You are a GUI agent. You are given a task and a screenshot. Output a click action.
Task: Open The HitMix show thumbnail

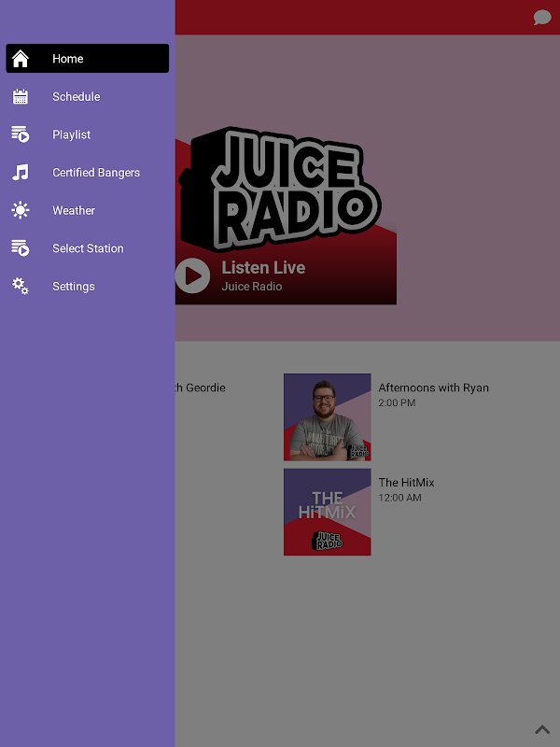(x=328, y=512)
